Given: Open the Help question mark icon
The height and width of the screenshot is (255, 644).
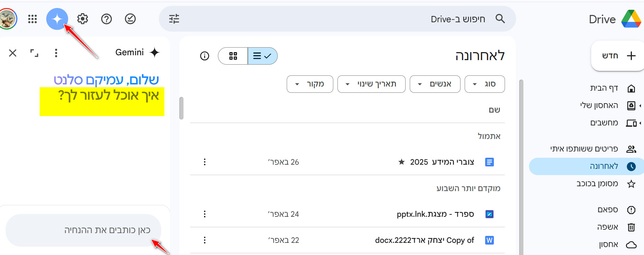Looking at the screenshot, I should click(106, 19).
